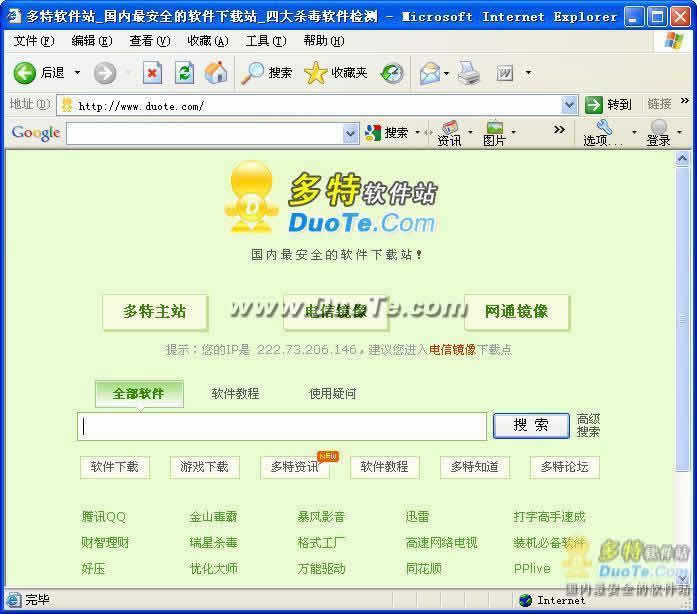Click the 多特知道 category button
697x614 pixels.
474,467
